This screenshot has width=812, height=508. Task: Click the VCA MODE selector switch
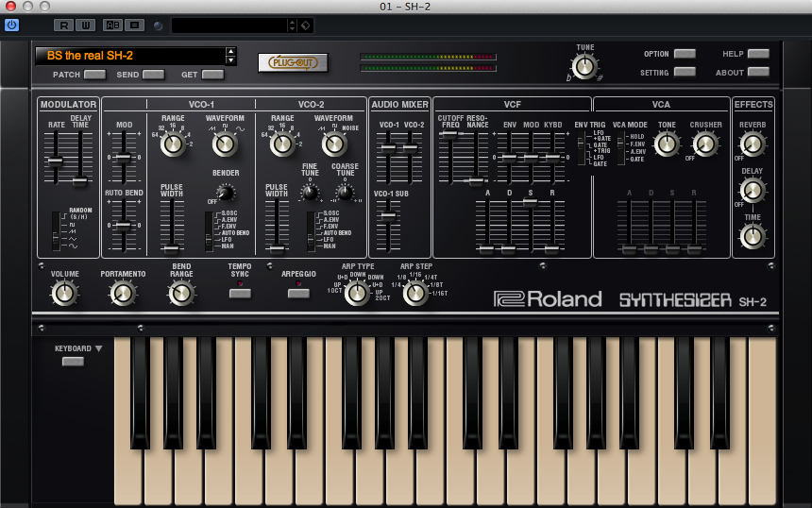coord(621,148)
